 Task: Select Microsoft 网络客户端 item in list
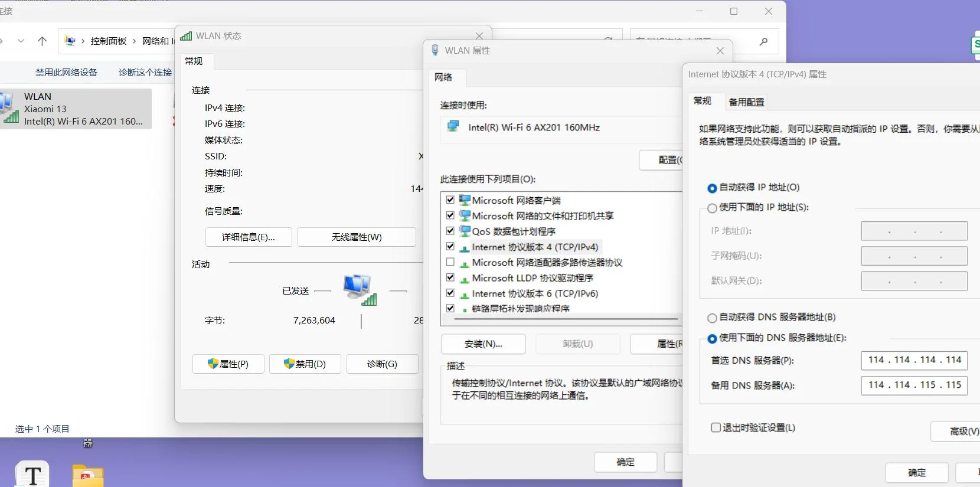(515, 200)
